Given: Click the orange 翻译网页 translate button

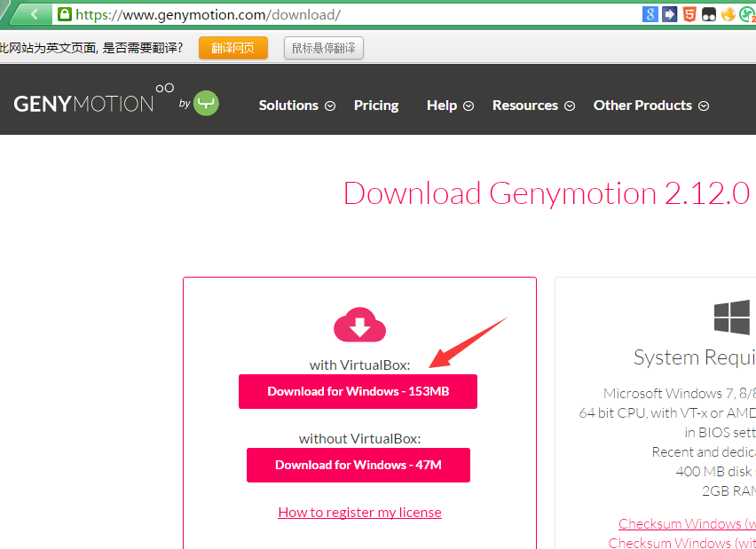Looking at the screenshot, I should pyautogui.click(x=232, y=48).
